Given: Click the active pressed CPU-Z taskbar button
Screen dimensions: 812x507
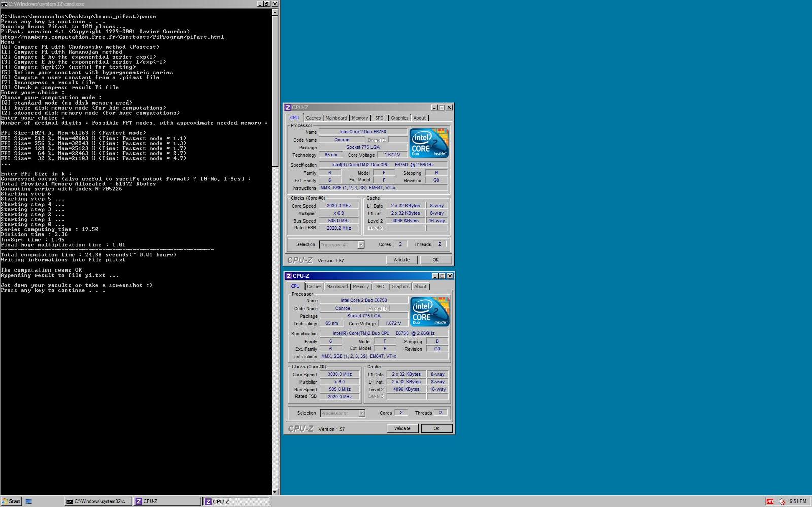Looking at the screenshot, I should 236,501.
